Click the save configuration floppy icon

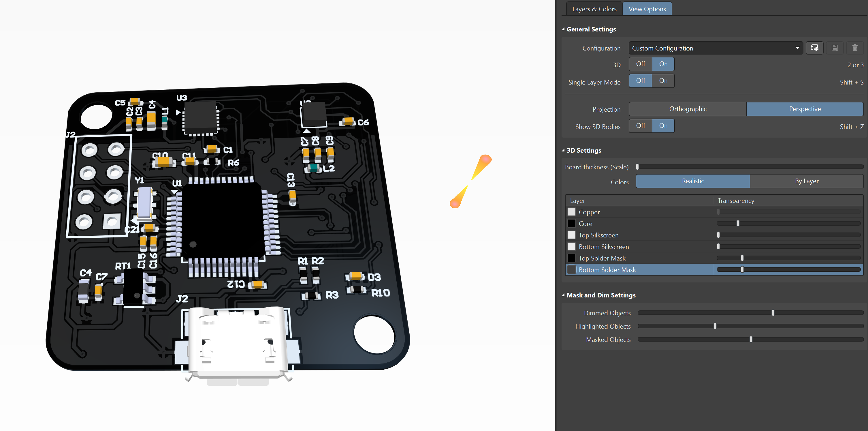(834, 48)
